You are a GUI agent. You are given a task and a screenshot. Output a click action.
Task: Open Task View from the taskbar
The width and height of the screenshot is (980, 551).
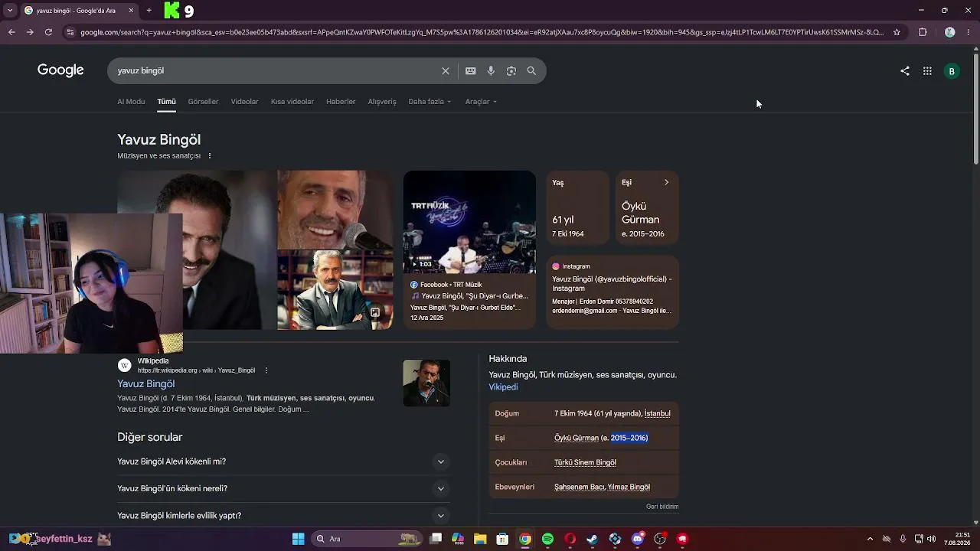[436, 539]
